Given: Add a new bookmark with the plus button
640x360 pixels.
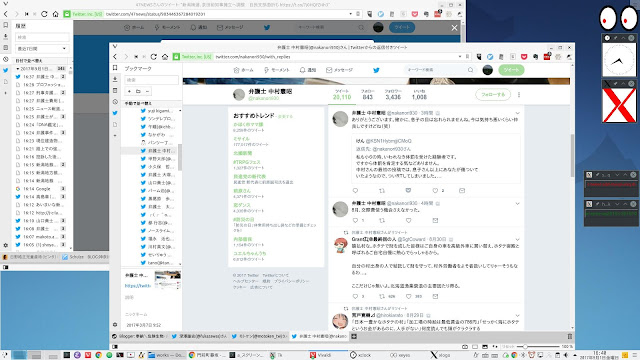Looking at the screenshot, I should pyautogui.click(x=129, y=91).
